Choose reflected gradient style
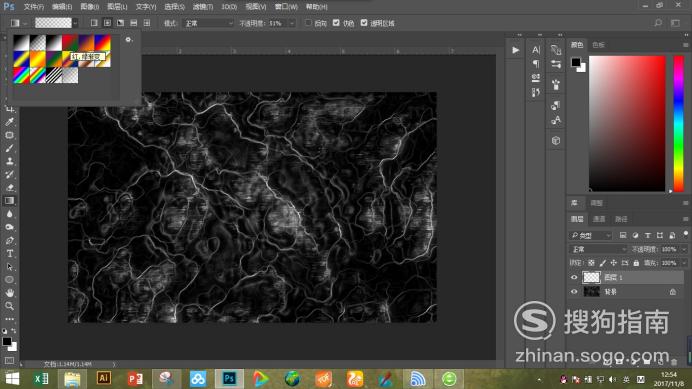This screenshot has height=389, width=692. [134, 23]
